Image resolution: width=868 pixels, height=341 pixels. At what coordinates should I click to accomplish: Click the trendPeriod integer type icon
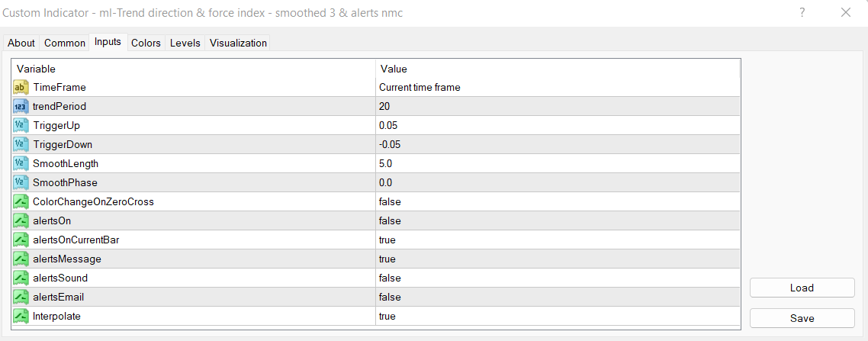(21, 107)
